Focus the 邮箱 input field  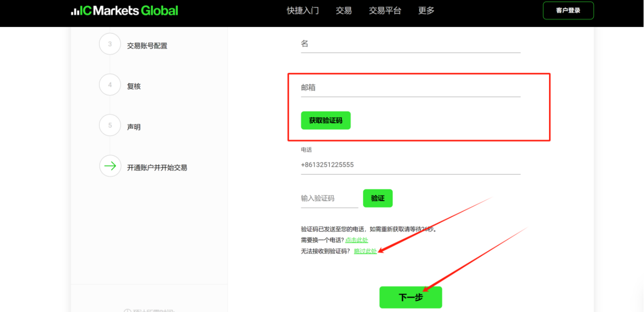tap(410, 88)
